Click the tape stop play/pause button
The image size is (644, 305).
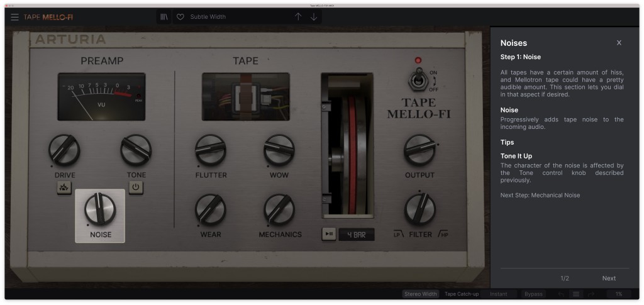click(x=329, y=234)
